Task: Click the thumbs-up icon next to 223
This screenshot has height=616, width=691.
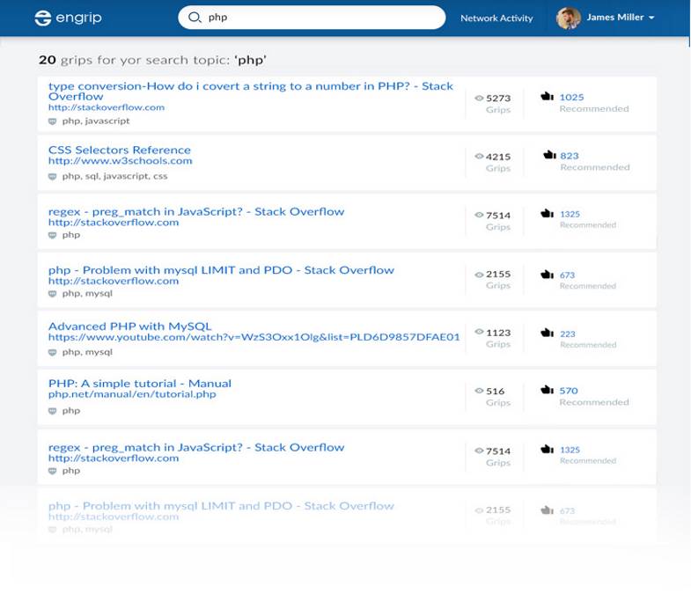Action: pos(547,333)
